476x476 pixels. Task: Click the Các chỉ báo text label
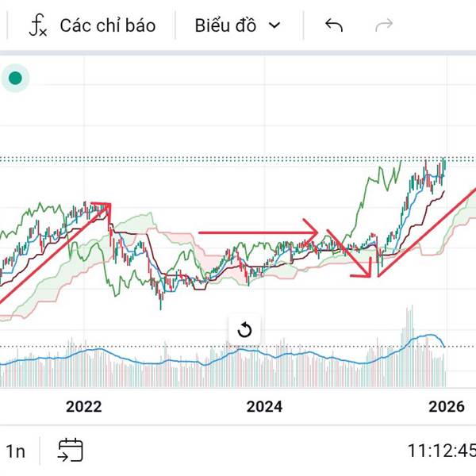107,25
